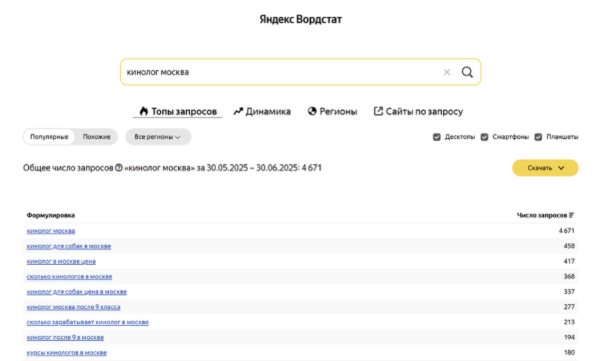This screenshot has height=361, width=599.
Task: Click the magnifying glass search icon
Action: click(x=467, y=72)
